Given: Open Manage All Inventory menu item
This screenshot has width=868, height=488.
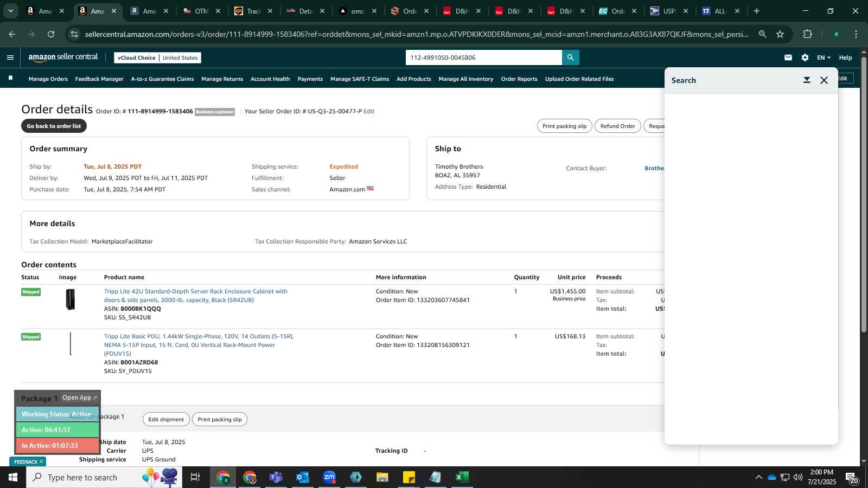Looking at the screenshot, I should [466, 79].
